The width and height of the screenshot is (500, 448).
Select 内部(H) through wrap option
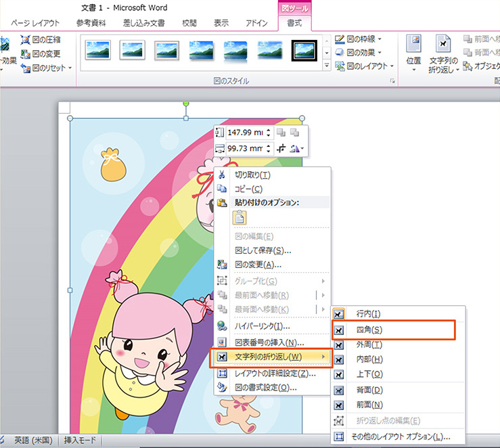[x=398, y=359]
